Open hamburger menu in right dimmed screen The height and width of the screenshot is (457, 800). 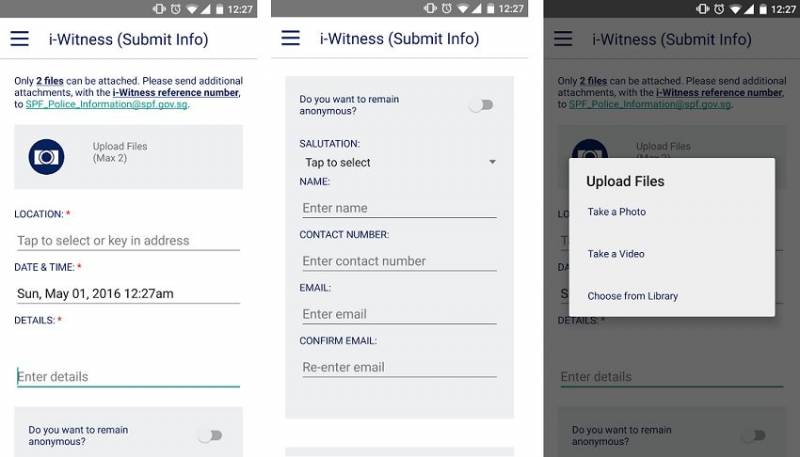[x=563, y=39]
